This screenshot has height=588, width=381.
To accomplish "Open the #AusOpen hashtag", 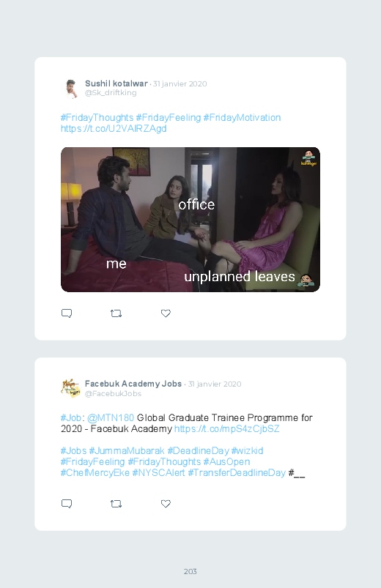I will click(226, 461).
